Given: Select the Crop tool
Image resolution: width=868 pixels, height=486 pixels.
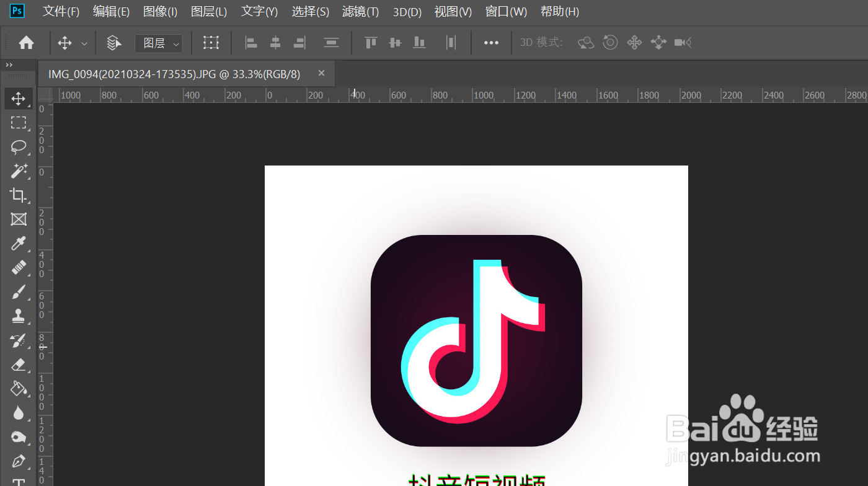Looking at the screenshot, I should tap(19, 195).
